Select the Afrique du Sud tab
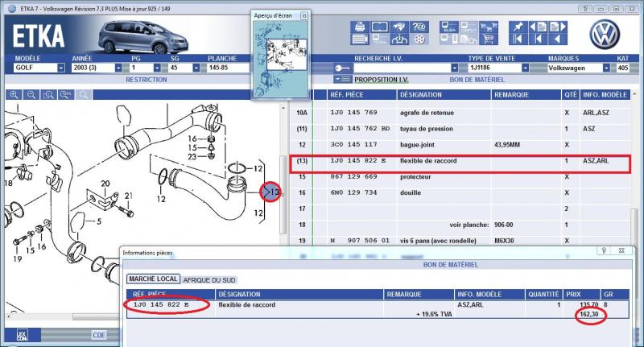 coord(209,280)
